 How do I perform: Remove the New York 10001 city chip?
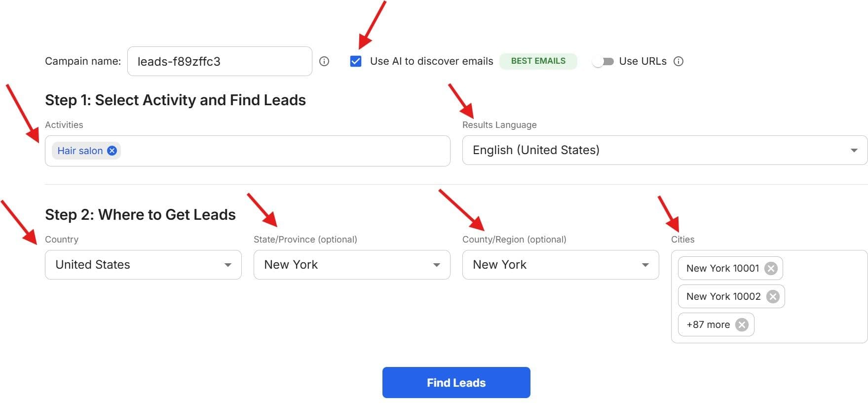coord(771,268)
